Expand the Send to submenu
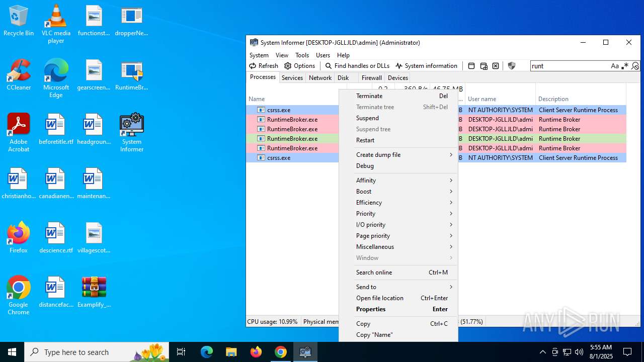Screen dimensions: 644x362 coord(398,287)
